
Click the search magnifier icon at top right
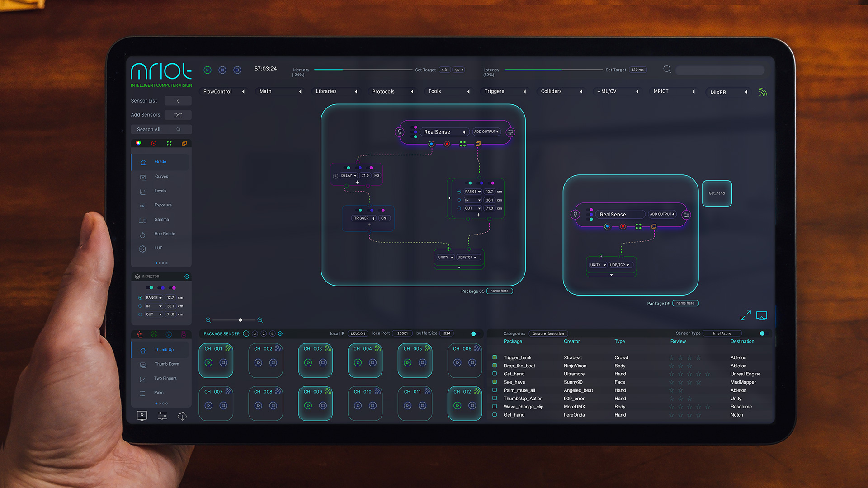tap(667, 69)
